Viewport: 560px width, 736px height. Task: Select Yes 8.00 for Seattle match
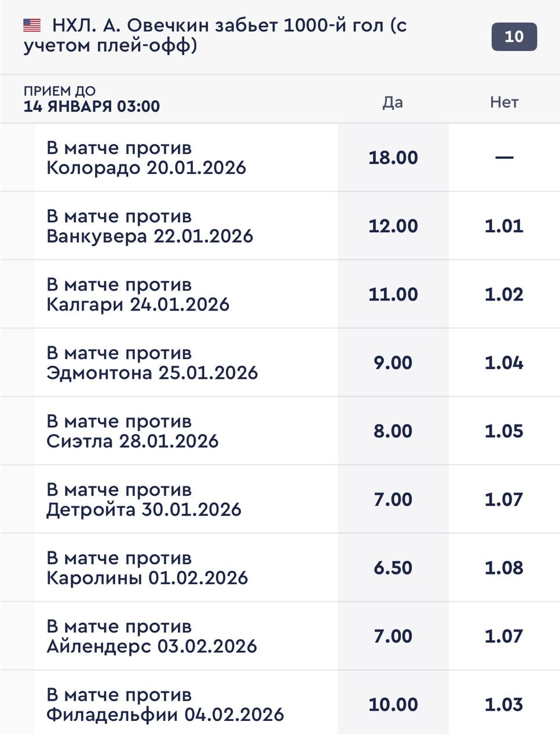coord(393,431)
